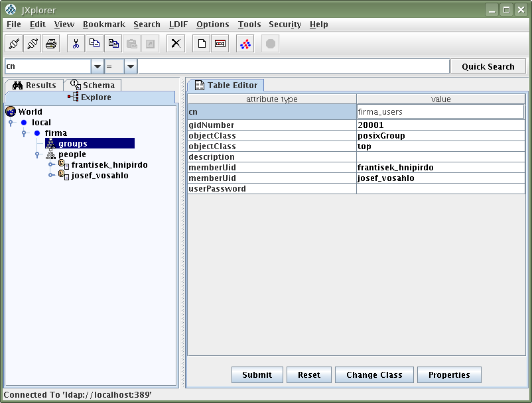Switch to the Results tab
This screenshot has height=403, width=532.
click(34, 85)
